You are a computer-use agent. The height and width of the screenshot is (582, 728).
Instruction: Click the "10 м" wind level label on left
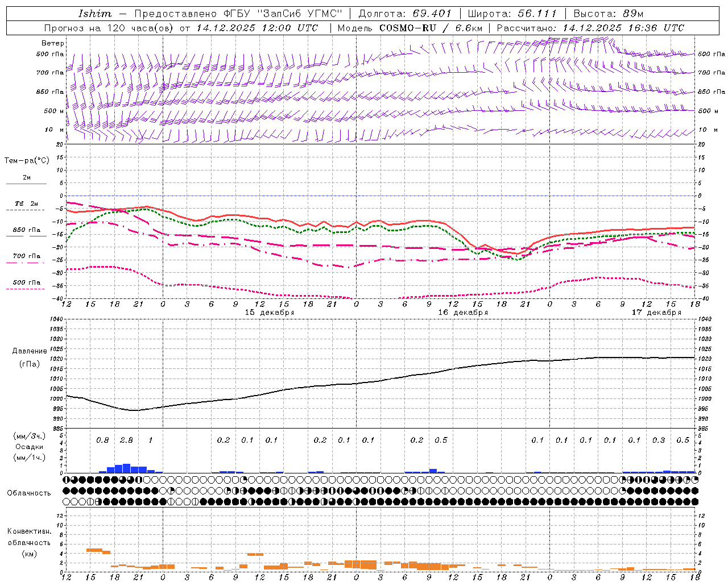tap(54, 130)
